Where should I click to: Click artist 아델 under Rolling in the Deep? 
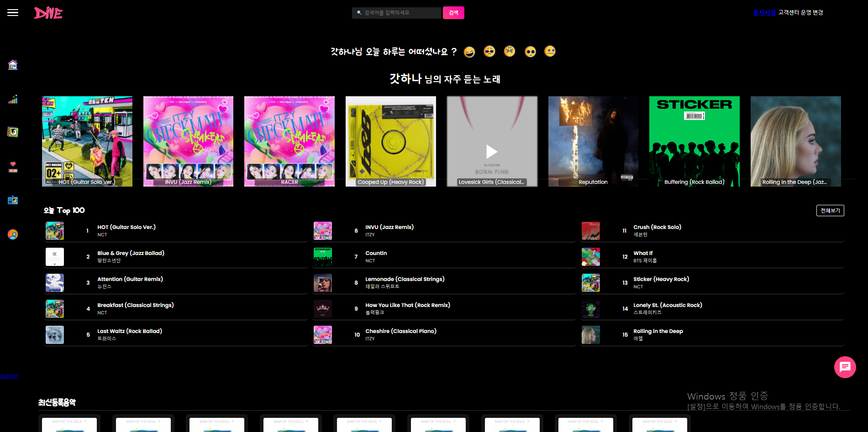pyautogui.click(x=638, y=338)
